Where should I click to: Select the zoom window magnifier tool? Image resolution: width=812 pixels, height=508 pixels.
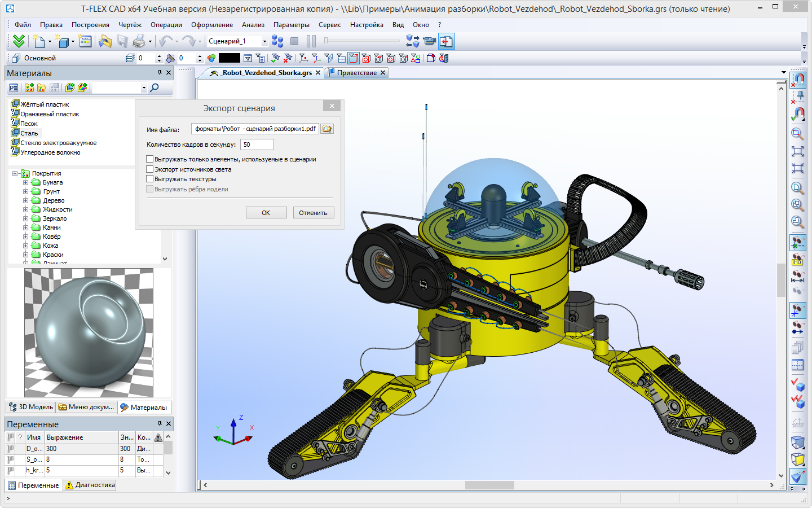point(797,134)
